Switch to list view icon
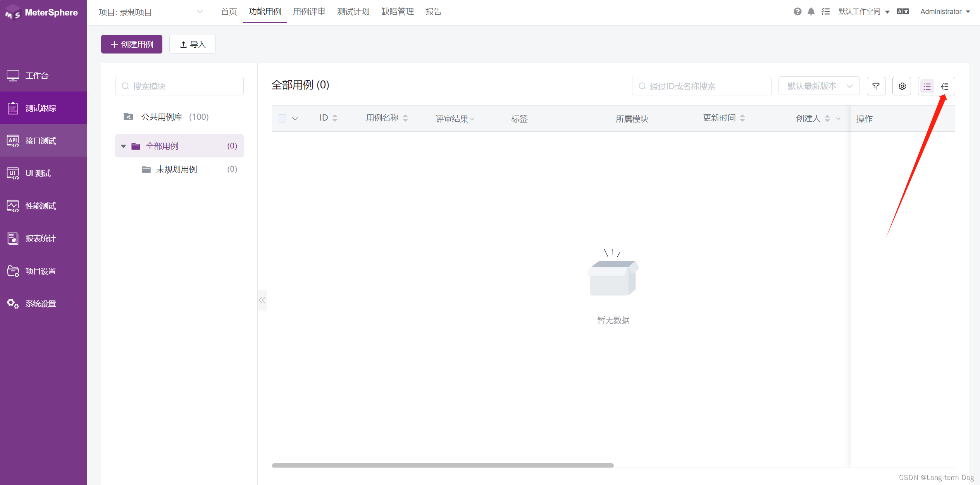This screenshot has height=485, width=980. (x=927, y=86)
